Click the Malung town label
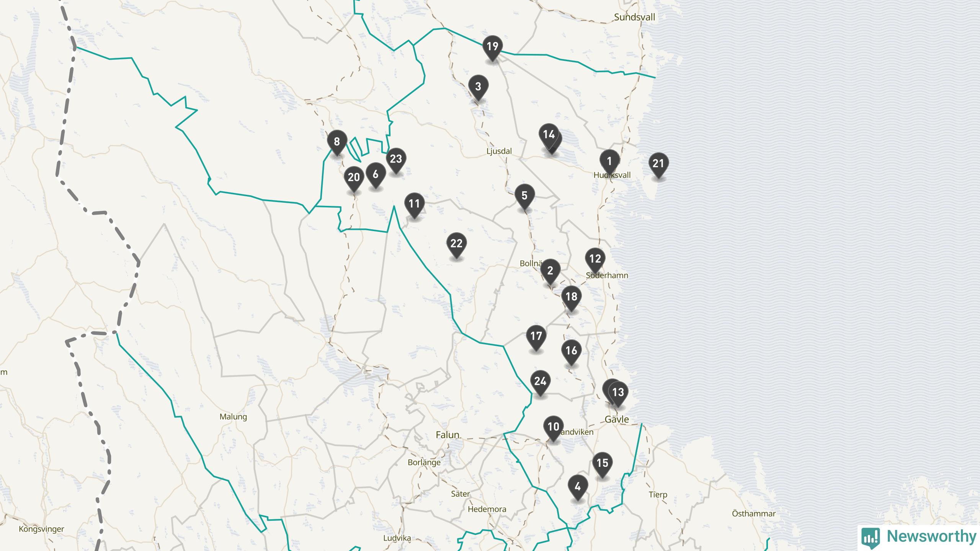 233,417
